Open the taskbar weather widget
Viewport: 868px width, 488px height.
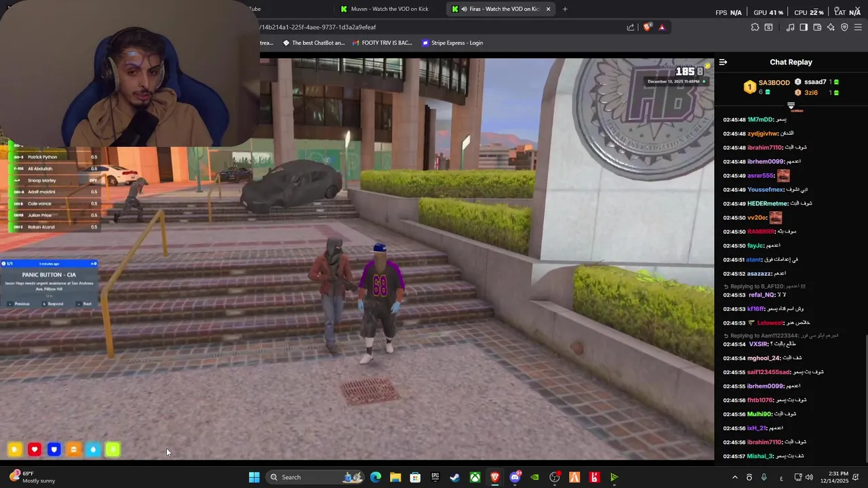pos(33,477)
